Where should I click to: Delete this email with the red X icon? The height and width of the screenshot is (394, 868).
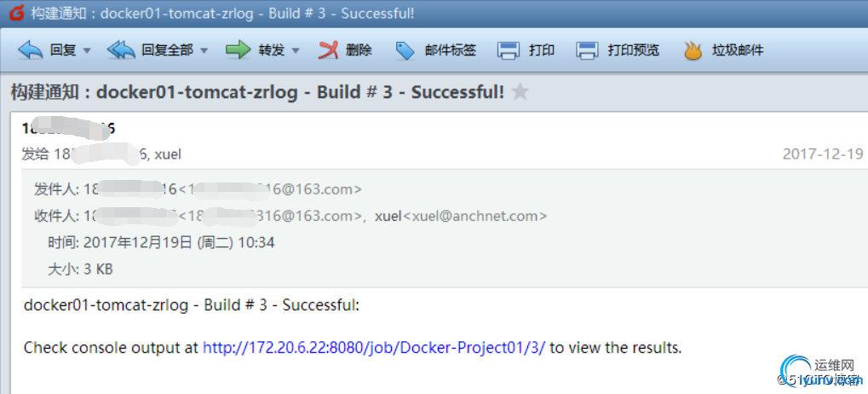[329, 50]
